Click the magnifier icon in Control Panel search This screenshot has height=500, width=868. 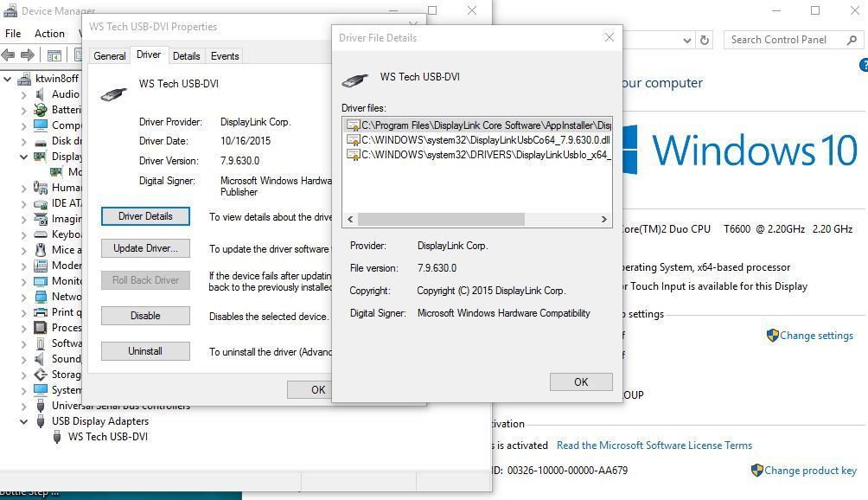tap(852, 40)
